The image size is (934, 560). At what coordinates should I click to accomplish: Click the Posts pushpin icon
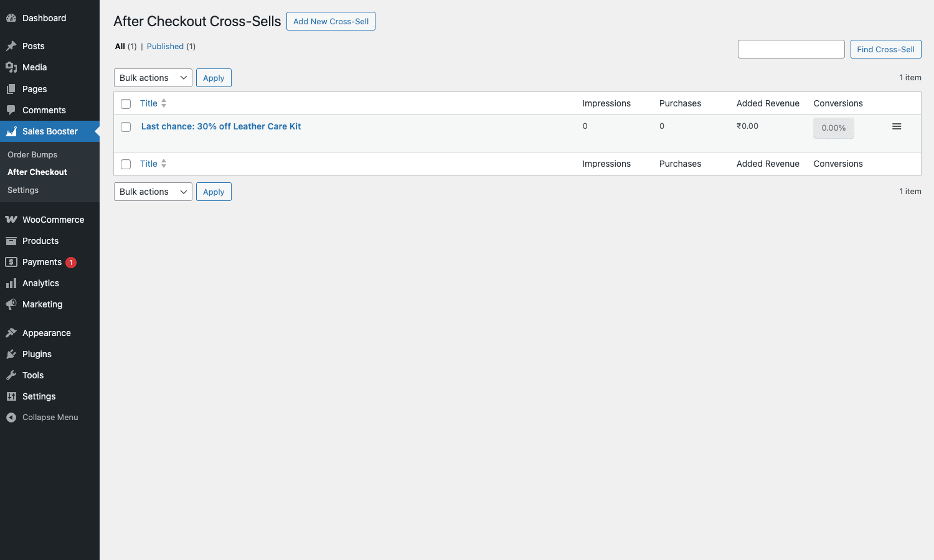(11, 46)
